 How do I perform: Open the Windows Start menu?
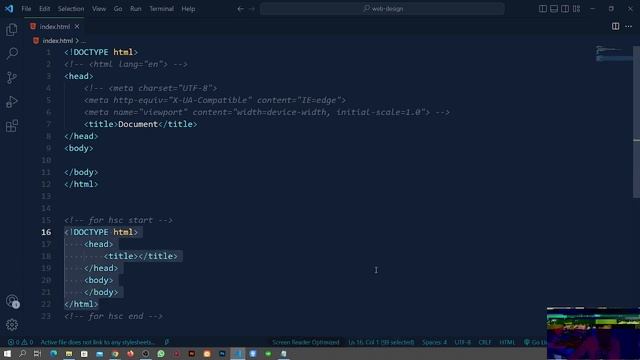tap(7, 353)
